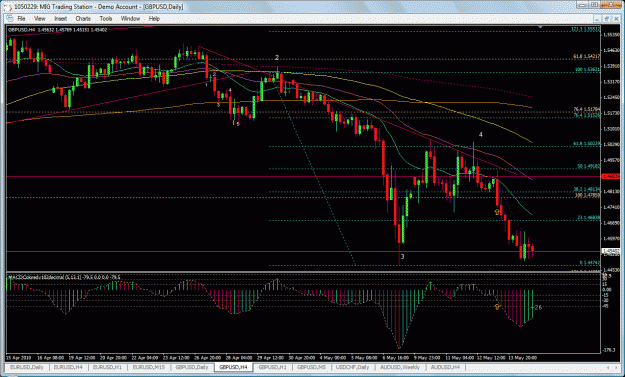Select the active GBPUSD,H4 chart tab

234,367
